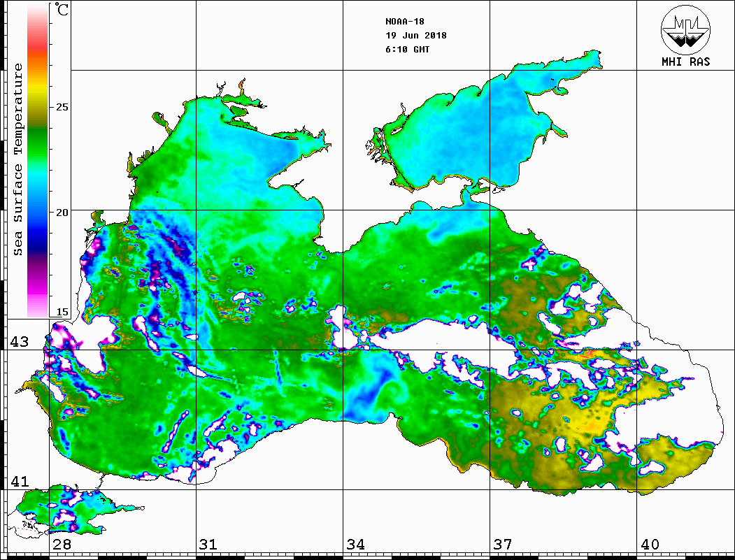The height and width of the screenshot is (560, 735).
Task: Click the '19 Jun 2018' date text
Action: coord(416,36)
